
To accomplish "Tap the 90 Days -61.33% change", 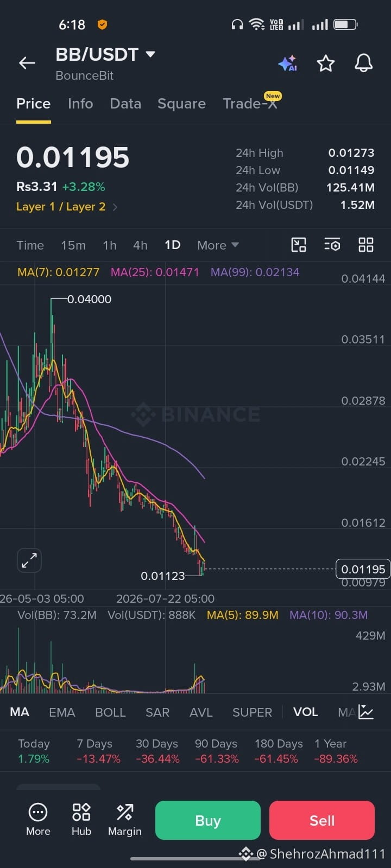I will pyautogui.click(x=217, y=751).
